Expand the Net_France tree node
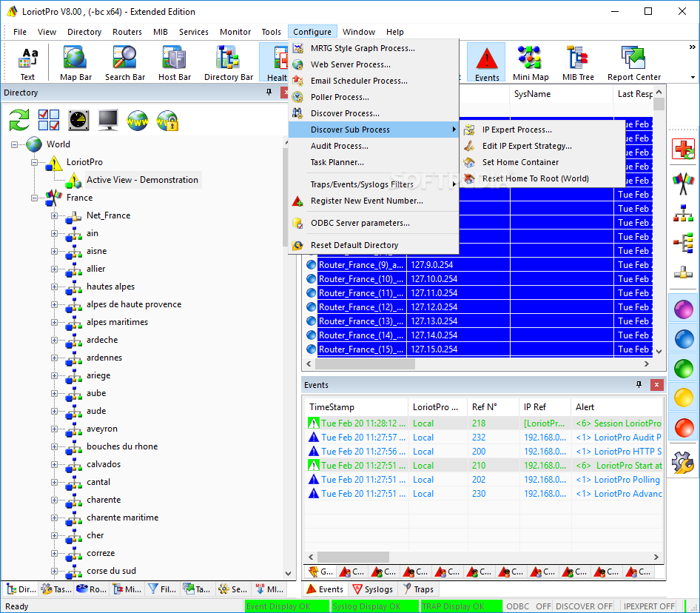Image resolution: width=700 pixels, height=613 pixels. (x=54, y=215)
